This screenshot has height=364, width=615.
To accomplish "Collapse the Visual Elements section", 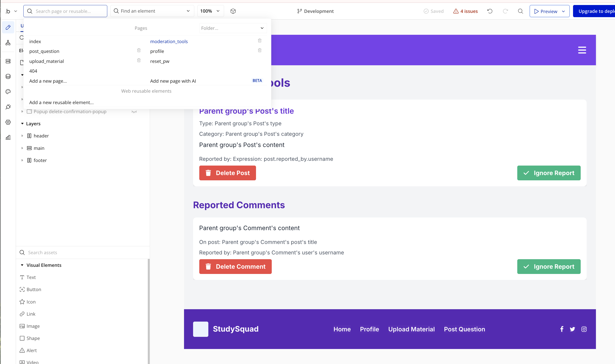I will pyautogui.click(x=22, y=265).
